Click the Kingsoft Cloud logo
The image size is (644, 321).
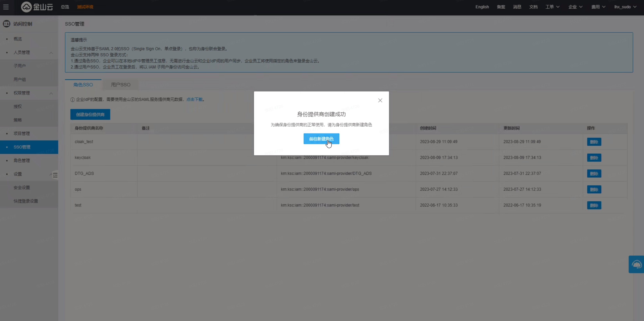[x=37, y=7]
